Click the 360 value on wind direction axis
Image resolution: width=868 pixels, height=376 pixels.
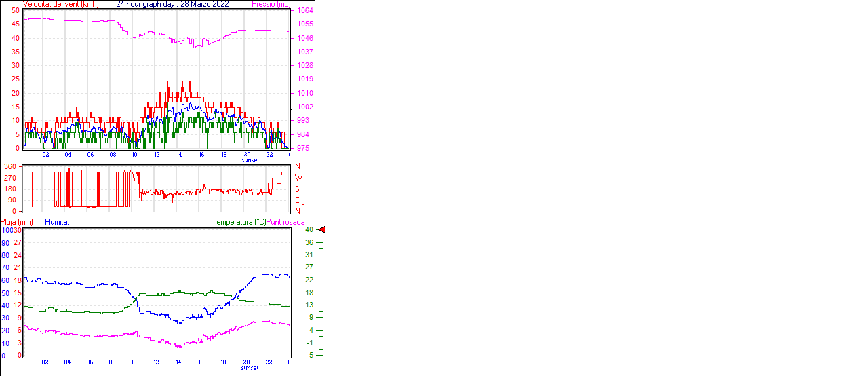[10, 166]
